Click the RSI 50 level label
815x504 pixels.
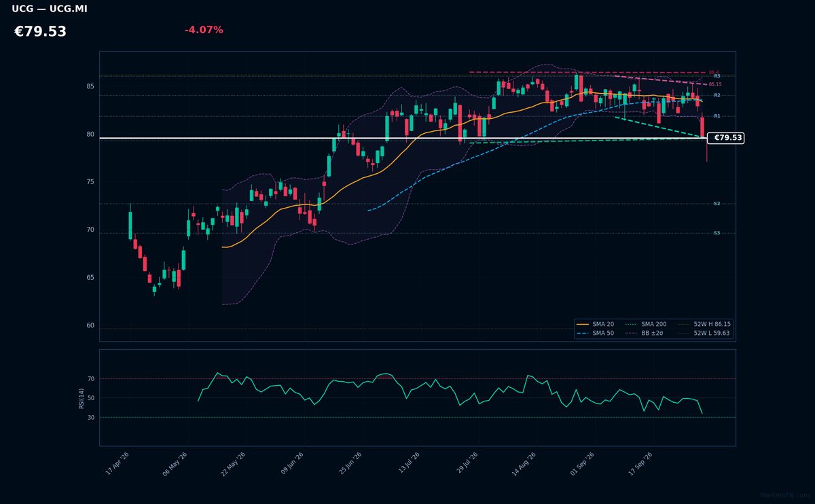point(91,398)
